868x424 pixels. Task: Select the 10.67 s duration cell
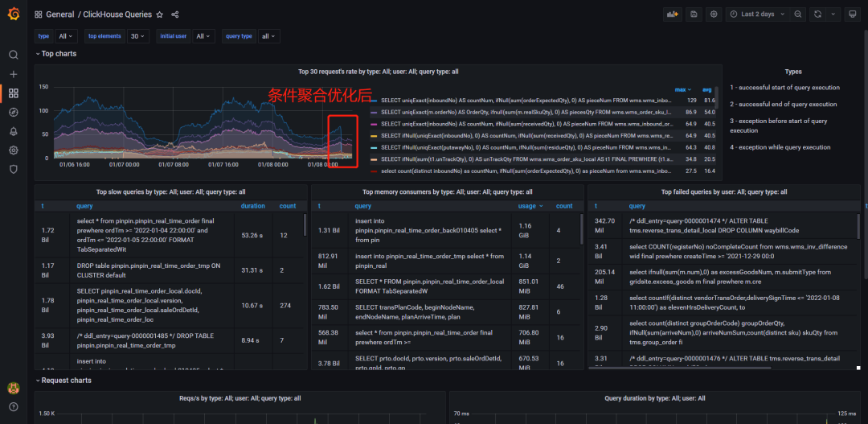pyautogui.click(x=255, y=304)
